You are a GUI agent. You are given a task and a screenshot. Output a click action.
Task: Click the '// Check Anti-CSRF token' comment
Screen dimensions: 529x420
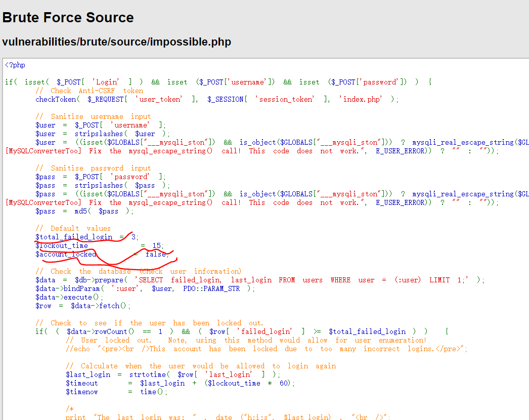click(x=90, y=91)
